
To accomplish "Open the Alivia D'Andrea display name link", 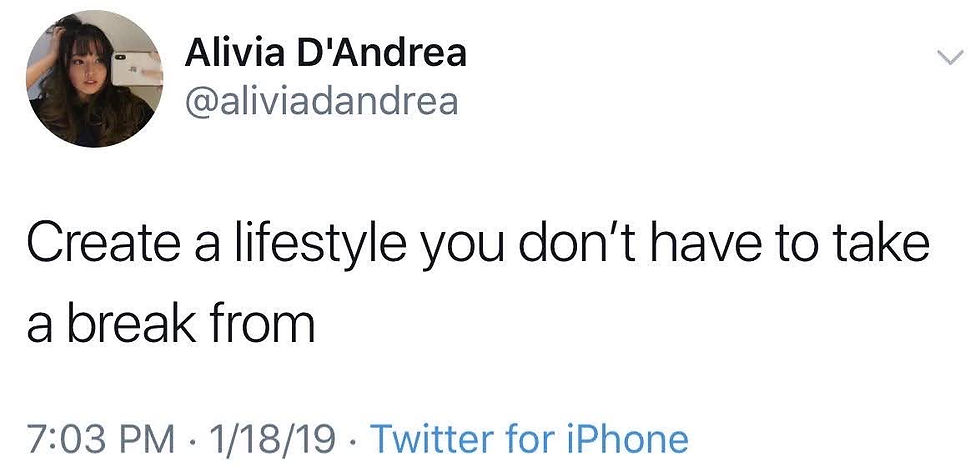I will tap(325, 54).
